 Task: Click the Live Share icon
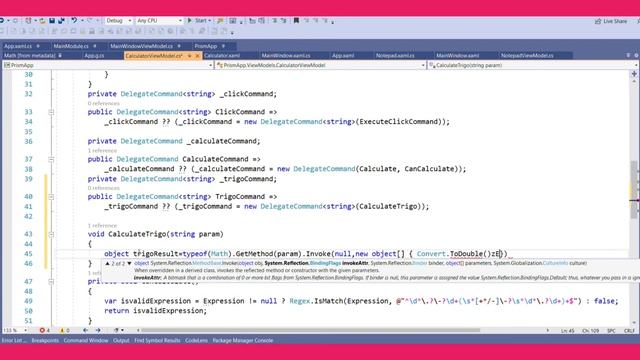click(598, 21)
